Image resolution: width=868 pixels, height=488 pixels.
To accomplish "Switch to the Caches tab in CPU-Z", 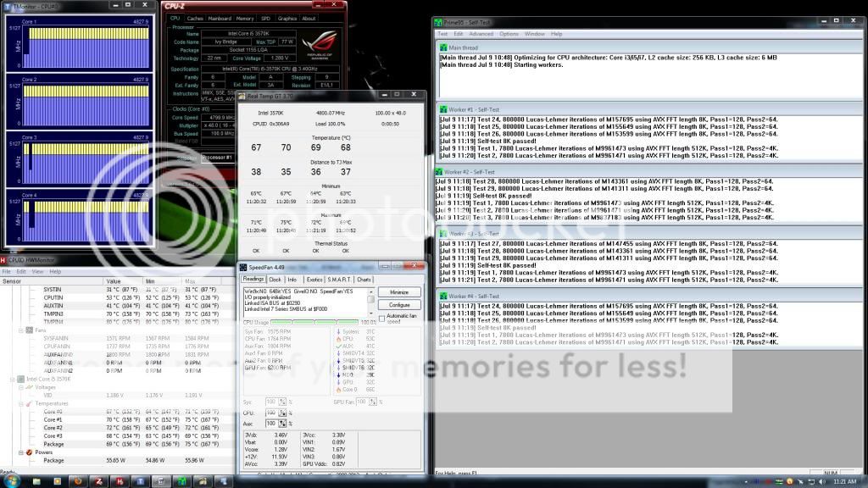I will 194,19.
